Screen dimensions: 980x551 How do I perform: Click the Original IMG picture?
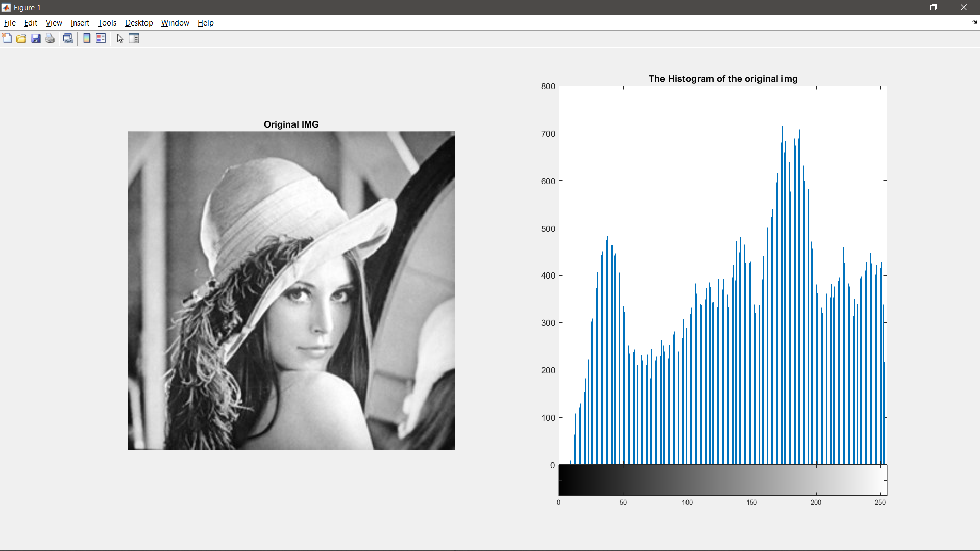[291, 291]
